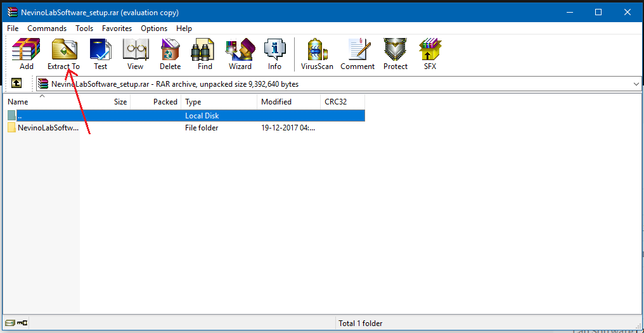Run VirusScan on the archive
This screenshot has width=644, height=333.
click(317, 53)
